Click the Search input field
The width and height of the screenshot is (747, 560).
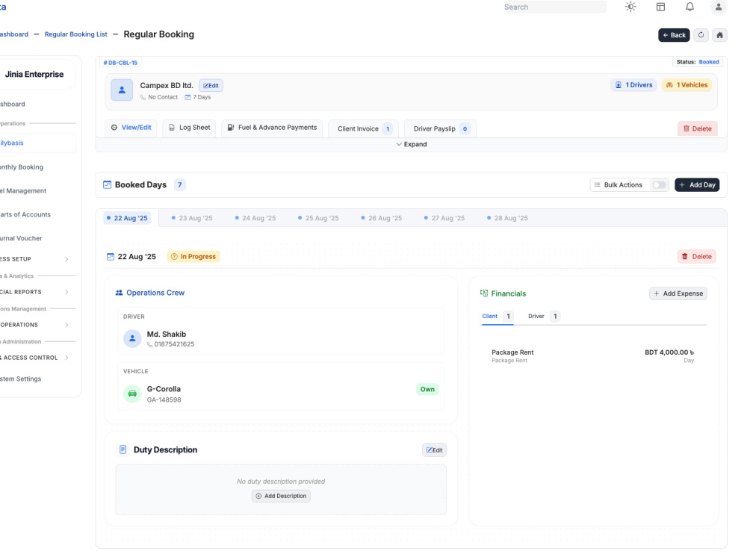(x=554, y=7)
